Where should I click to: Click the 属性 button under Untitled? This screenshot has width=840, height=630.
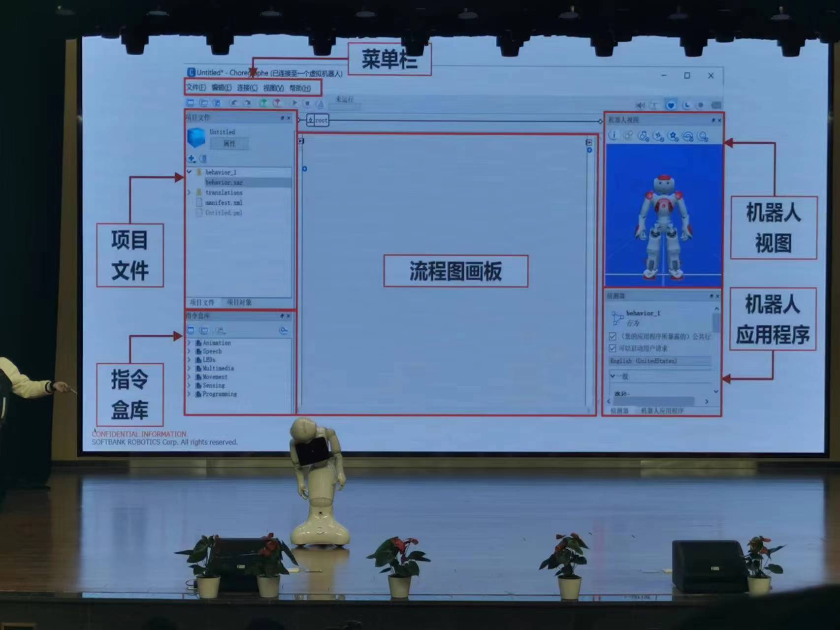228,143
